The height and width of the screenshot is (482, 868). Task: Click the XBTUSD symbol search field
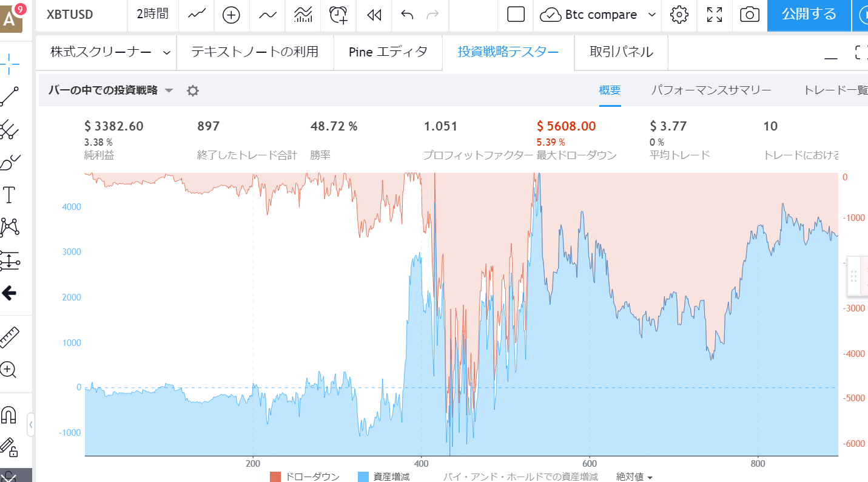pos(70,15)
